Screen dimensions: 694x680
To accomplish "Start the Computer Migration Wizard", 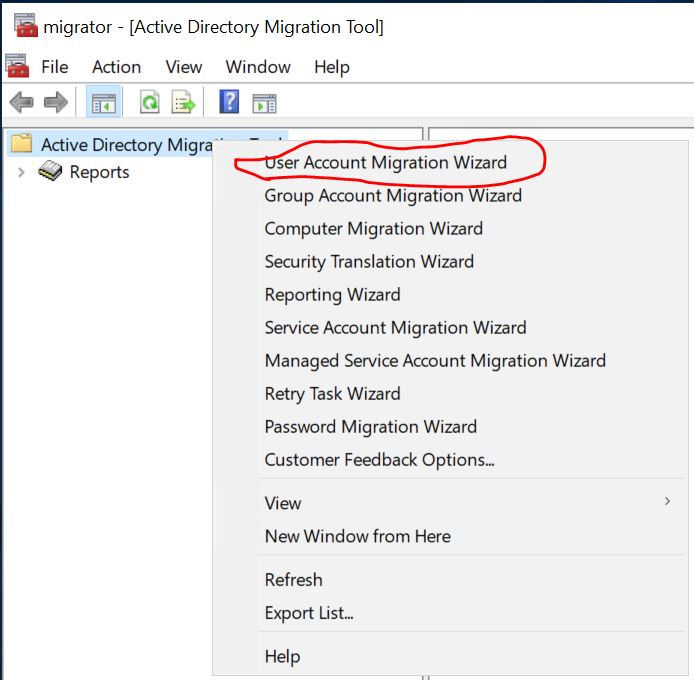I will tap(374, 229).
